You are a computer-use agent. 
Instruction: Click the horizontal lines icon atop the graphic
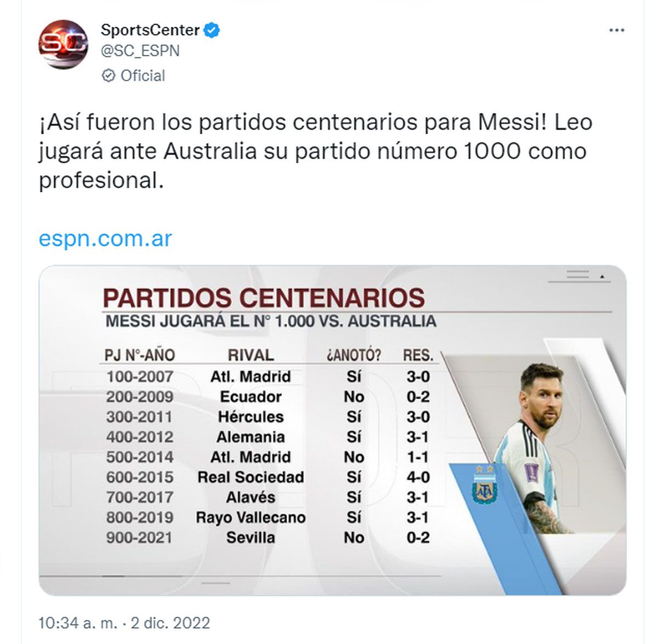pyautogui.click(x=577, y=275)
